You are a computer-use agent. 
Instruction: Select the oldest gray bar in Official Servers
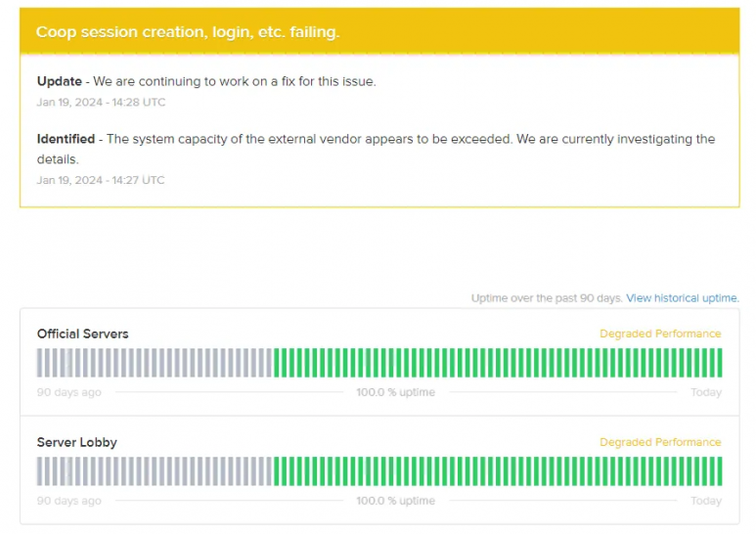tap(40, 363)
